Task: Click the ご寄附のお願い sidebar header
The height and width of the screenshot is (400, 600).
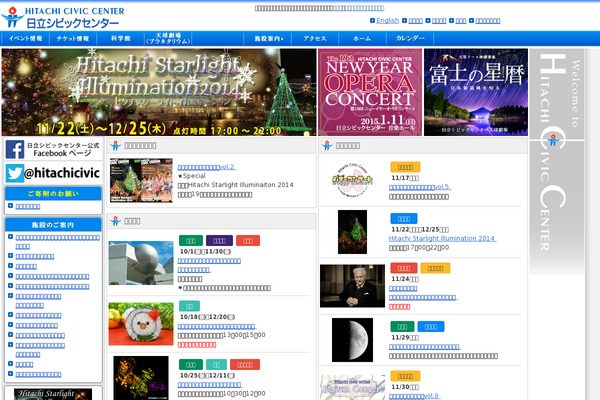Action: tap(53, 194)
